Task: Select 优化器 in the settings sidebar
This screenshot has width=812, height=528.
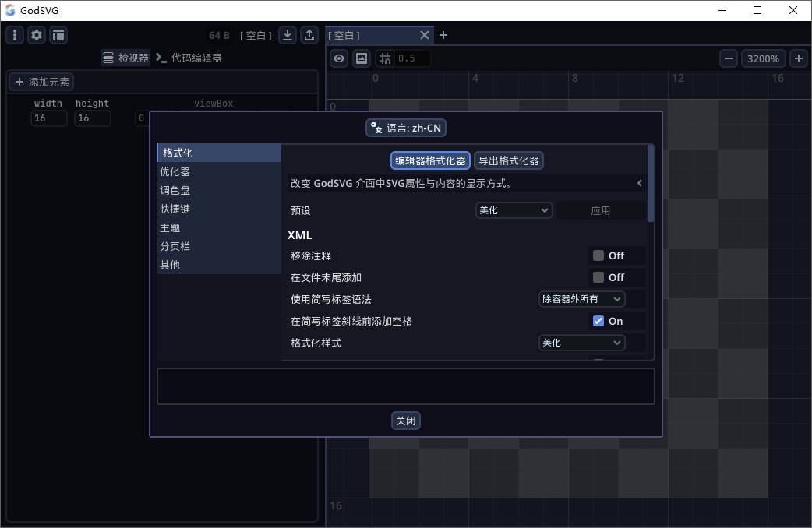Action: pos(174,171)
